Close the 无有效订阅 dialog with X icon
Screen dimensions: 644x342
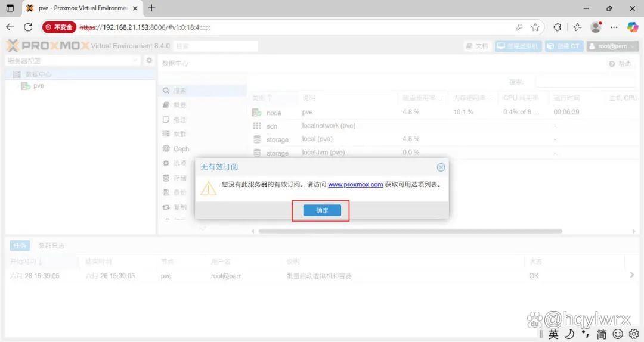pyautogui.click(x=441, y=167)
